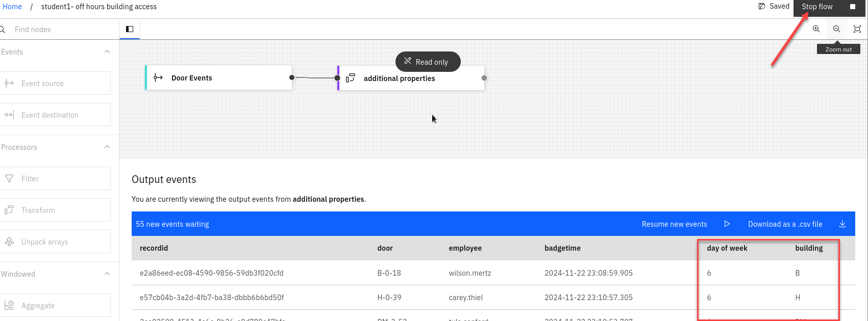Click the Filter processor node
This screenshot has height=321, width=868.
pos(55,179)
